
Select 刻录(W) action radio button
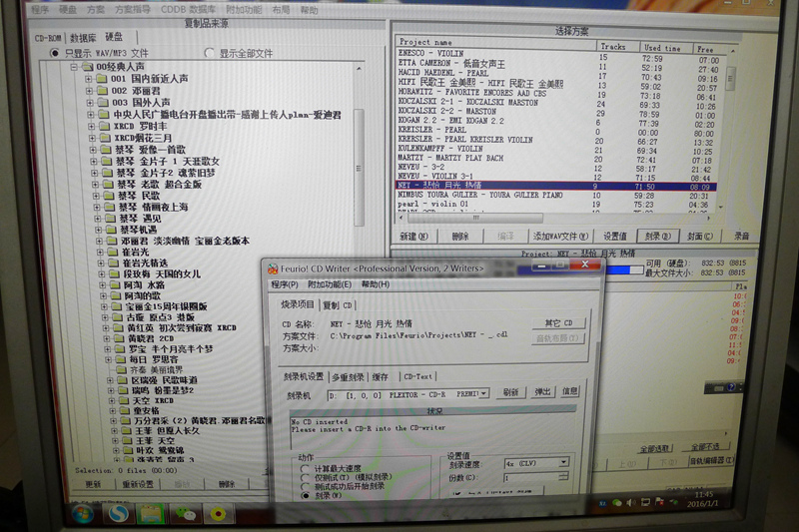click(x=305, y=495)
